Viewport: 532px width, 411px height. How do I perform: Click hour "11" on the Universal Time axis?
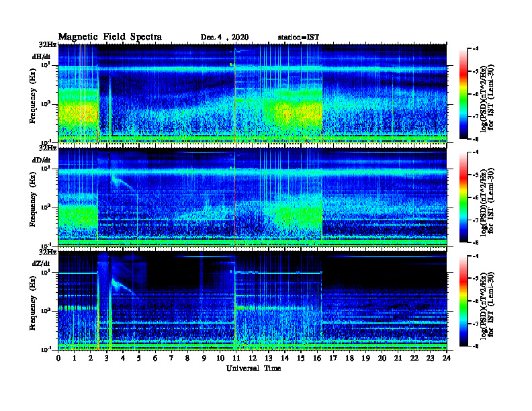tap(236, 359)
